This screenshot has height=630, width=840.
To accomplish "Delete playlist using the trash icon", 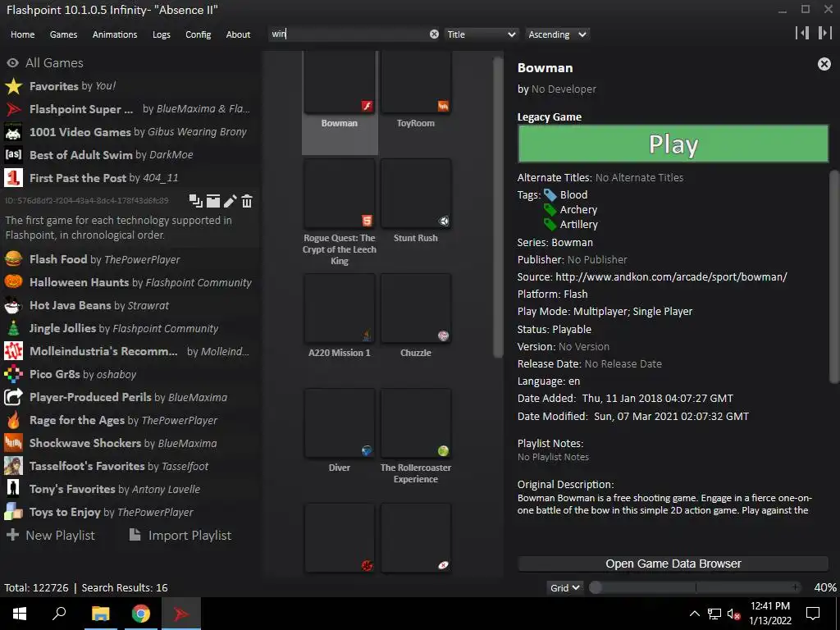I will (246, 201).
